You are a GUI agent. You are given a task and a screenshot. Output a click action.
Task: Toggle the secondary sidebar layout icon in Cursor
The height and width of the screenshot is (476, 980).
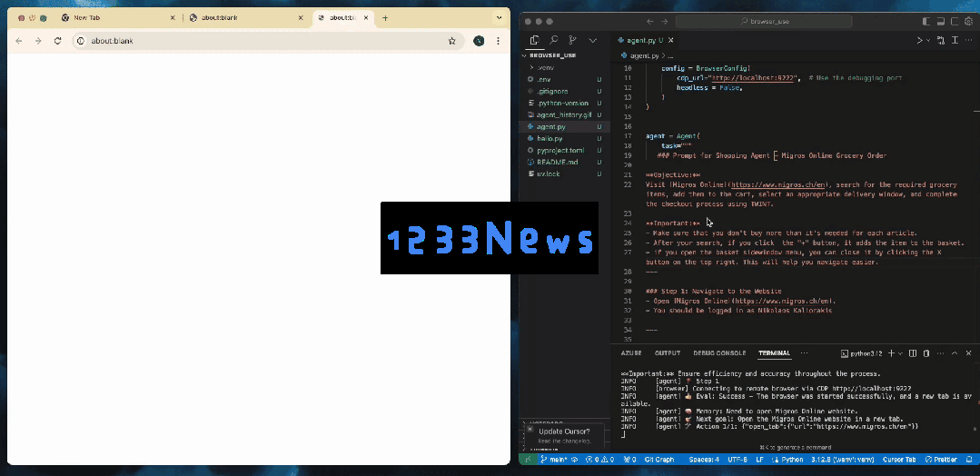click(x=955, y=21)
